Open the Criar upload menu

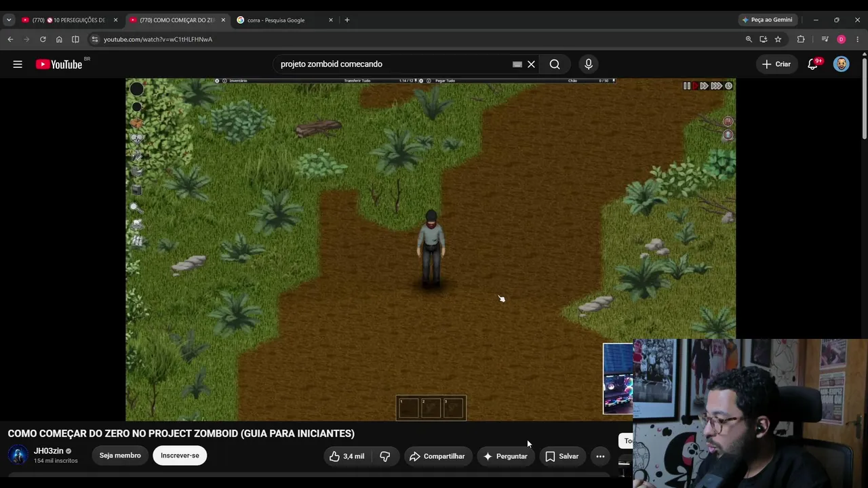click(x=776, y=64)
